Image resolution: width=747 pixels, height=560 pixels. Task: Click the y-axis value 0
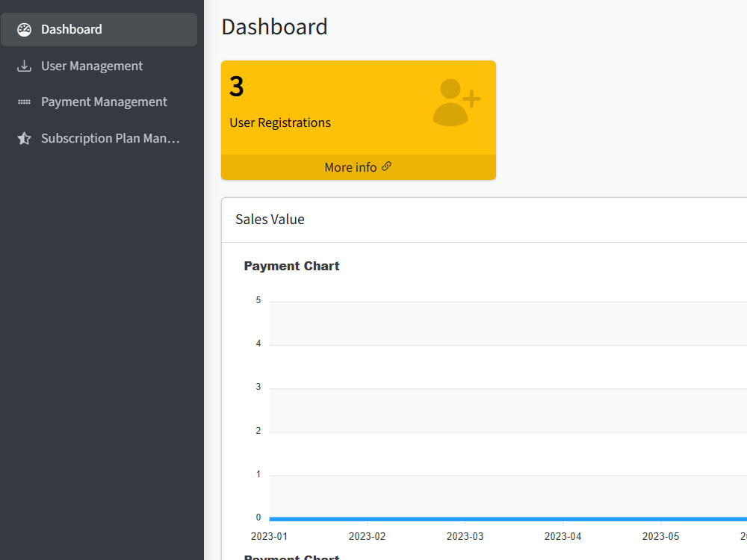[x=258, y=517]
